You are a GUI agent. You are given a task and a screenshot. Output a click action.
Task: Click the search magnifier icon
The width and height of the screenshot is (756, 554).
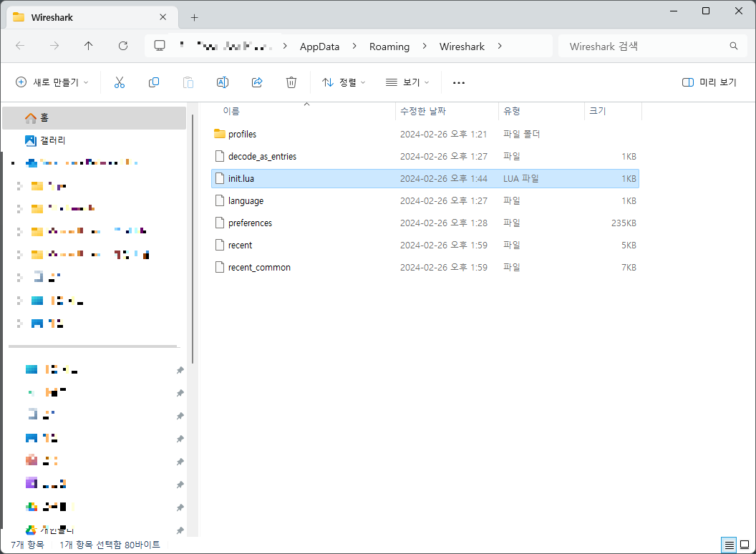(733, 46)
